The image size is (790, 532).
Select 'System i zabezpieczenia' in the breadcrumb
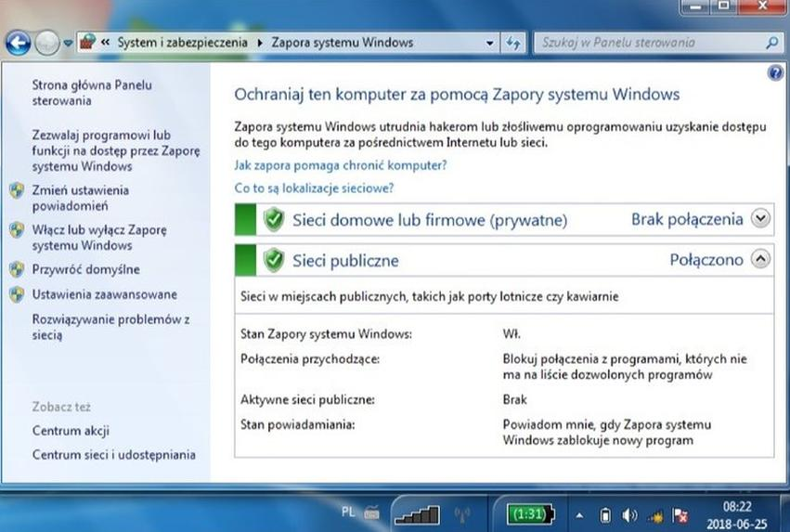(182, 43)
